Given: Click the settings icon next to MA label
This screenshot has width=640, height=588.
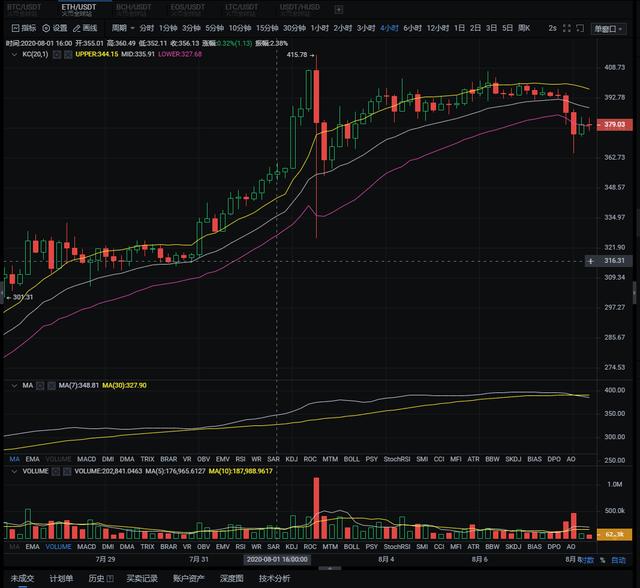Looking at the screenshot, I should tap(40, 386).
